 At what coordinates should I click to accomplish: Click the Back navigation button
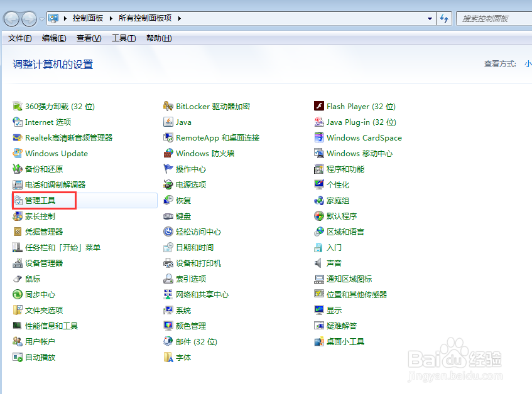point(11,19)
